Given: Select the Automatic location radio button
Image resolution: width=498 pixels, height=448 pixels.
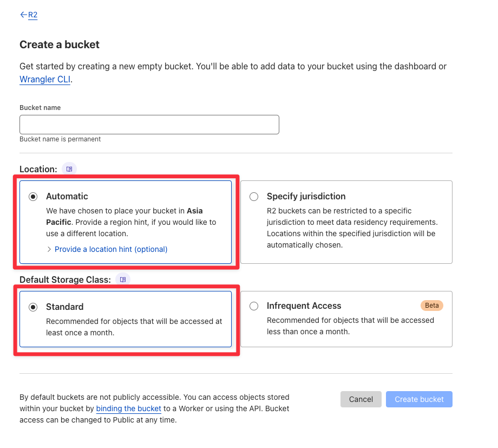Looking at the screenshot, I should click(x=33, y=197).
